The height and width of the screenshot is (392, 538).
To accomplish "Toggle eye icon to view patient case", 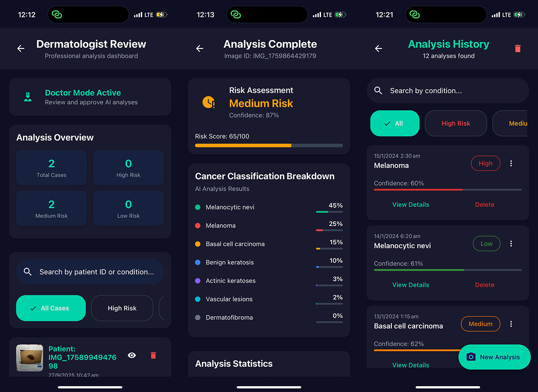I will pos(132,355).
